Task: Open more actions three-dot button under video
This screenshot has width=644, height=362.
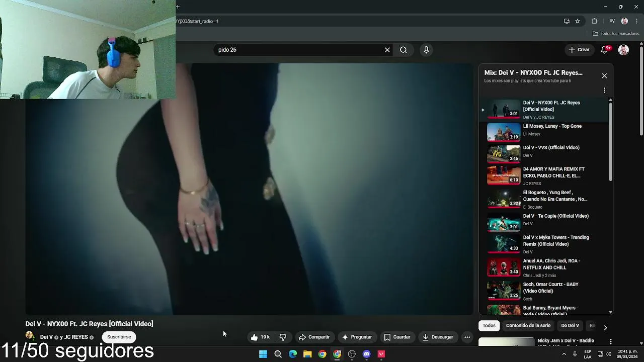Action: tap(467, 337)
